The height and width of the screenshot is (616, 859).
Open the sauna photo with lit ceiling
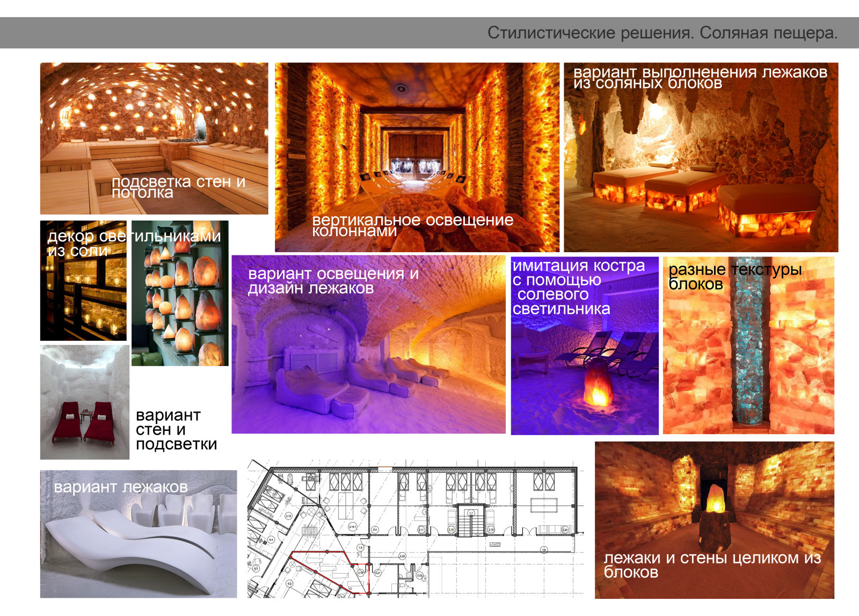[154, 118]
